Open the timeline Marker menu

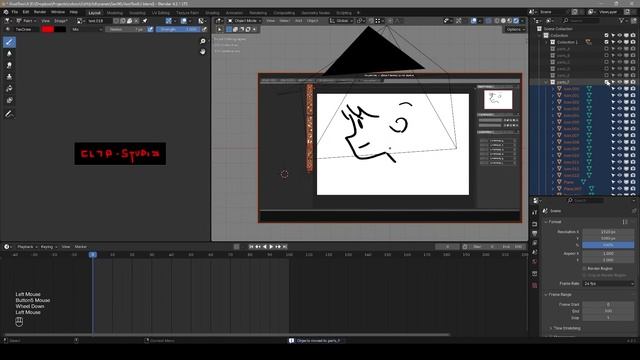click(80, 247)
